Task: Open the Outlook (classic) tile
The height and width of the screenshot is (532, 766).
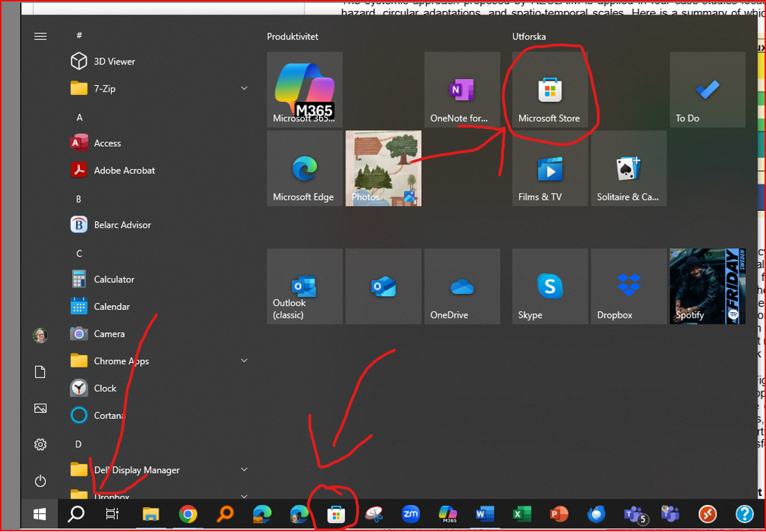Action: click(305, 286)
